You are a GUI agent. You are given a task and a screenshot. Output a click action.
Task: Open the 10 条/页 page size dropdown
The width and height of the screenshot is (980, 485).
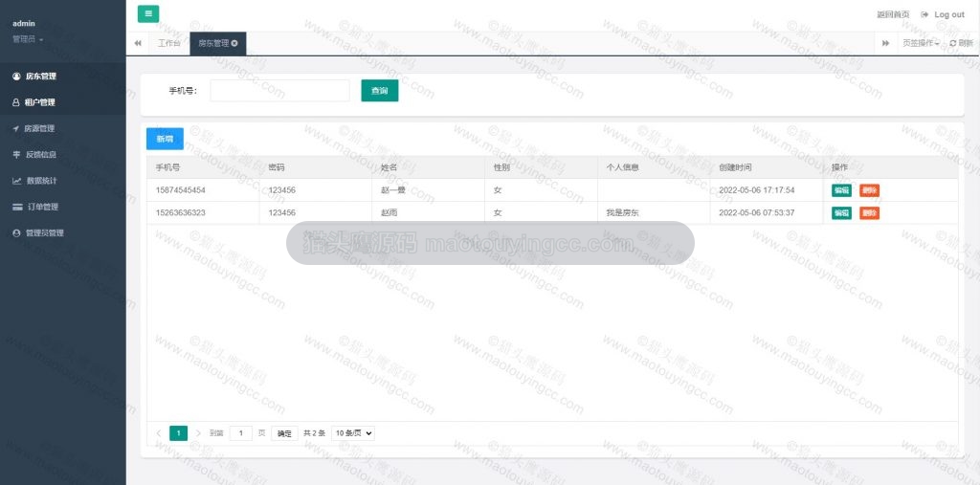tap(353, 433)
